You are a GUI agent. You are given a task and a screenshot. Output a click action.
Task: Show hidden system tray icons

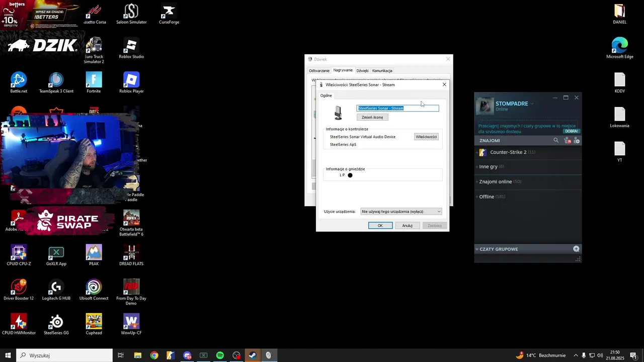pos(576,355)
